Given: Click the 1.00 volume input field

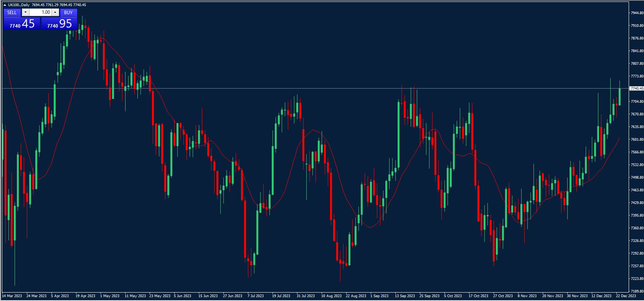Looking at the screenshot, I should click(40, 12).
